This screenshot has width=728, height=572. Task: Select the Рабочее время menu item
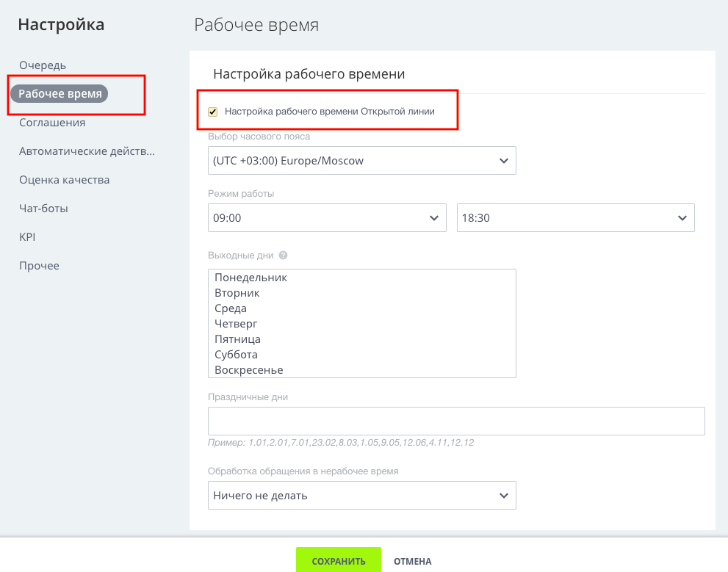(x=60, y=94)
